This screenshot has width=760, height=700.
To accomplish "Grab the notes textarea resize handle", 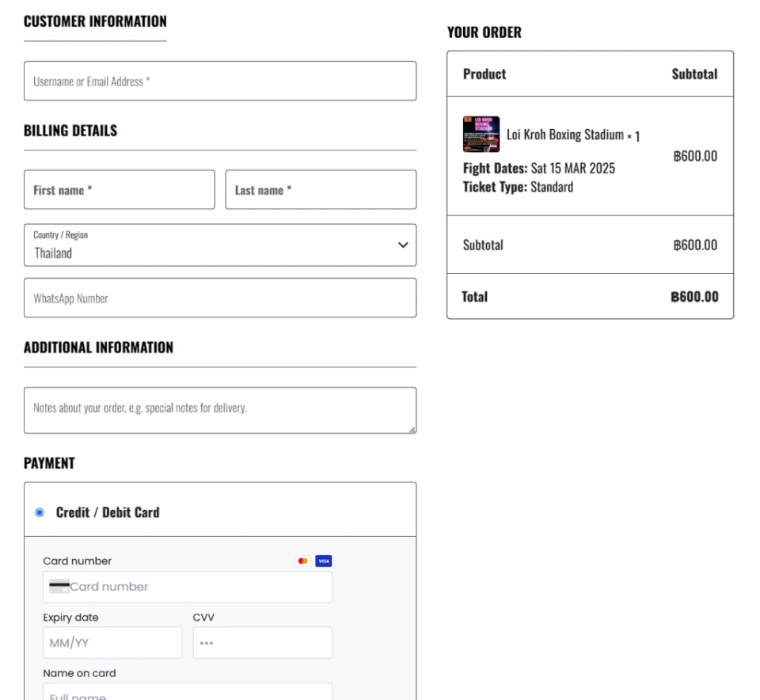I will pyautogui.click(x=412, y=429).
